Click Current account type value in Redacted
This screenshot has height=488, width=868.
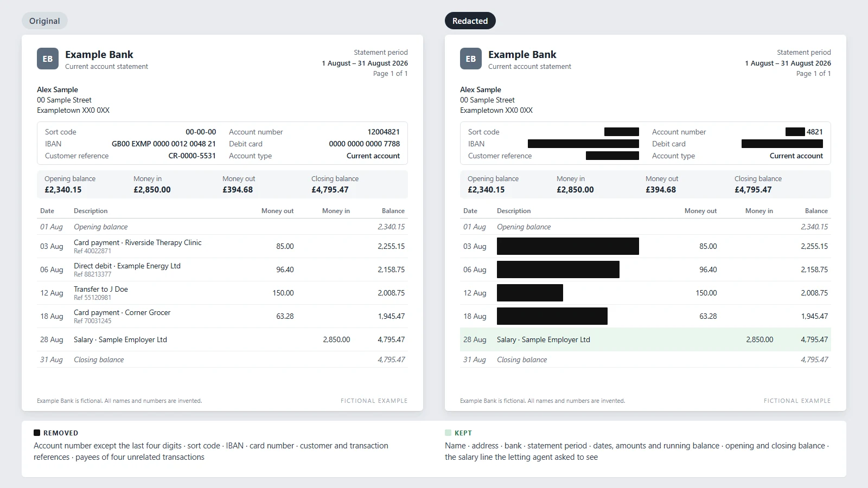(x=796, y=156)
